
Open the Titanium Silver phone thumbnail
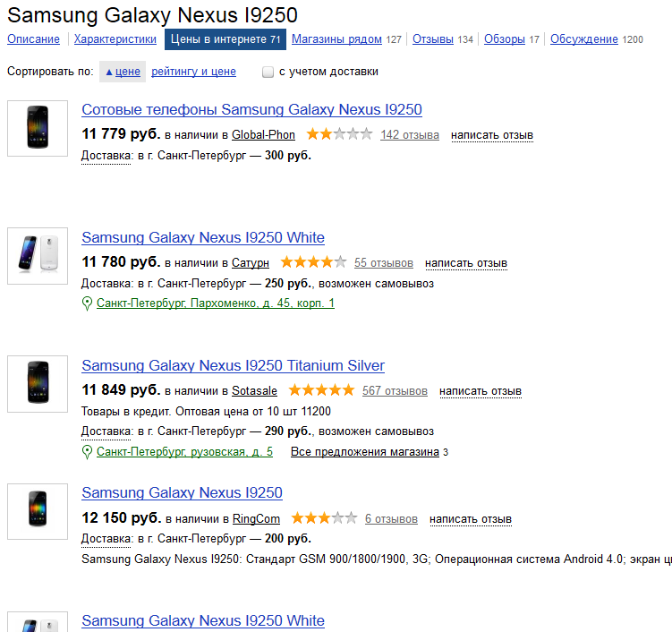pos(38,384)
